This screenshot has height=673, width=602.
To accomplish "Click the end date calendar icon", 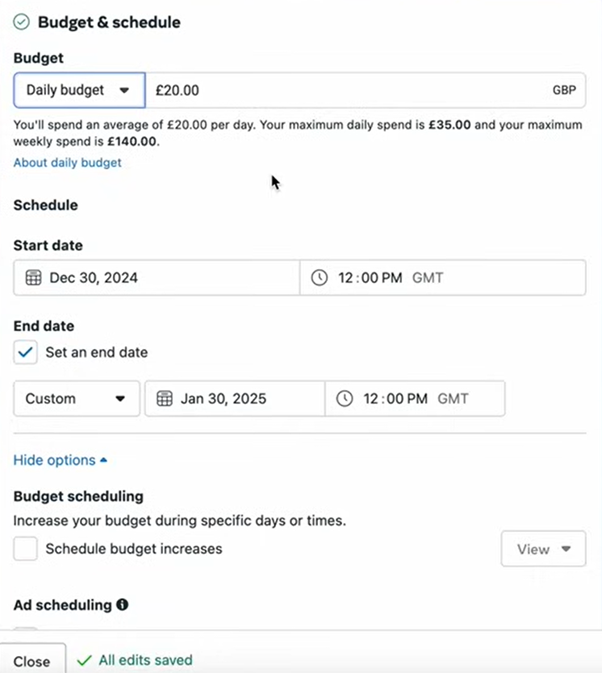I will click(x=165, y=398).
